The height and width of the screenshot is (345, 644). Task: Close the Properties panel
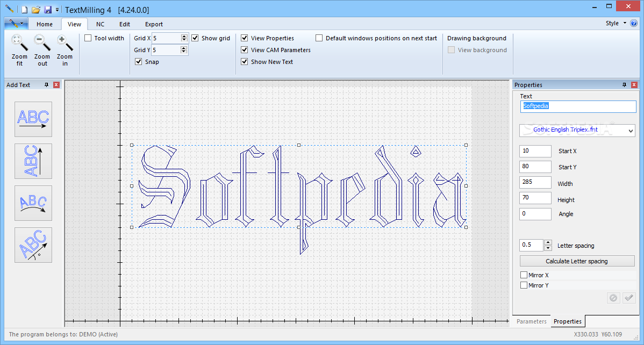pos(634,84)
